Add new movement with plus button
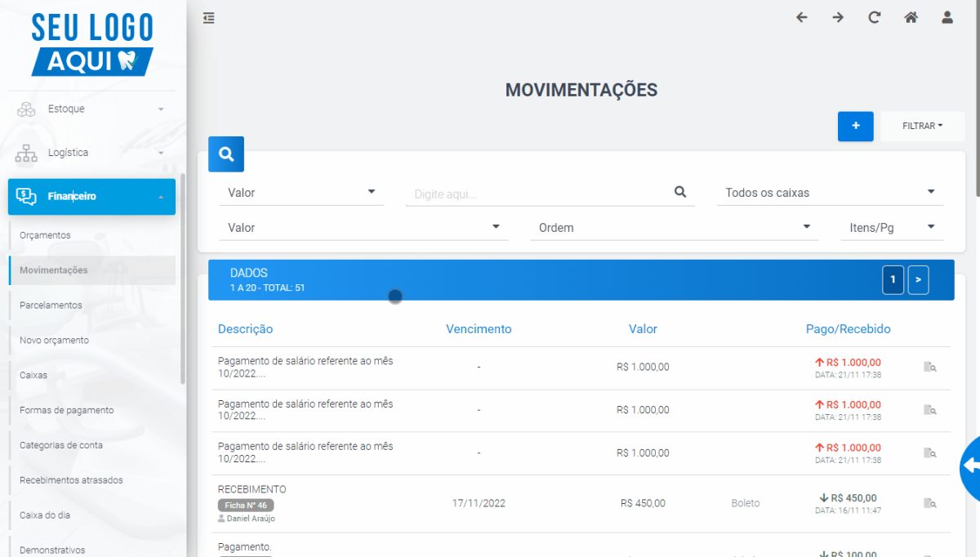This screenshot has height=557, width=980. 856,126
